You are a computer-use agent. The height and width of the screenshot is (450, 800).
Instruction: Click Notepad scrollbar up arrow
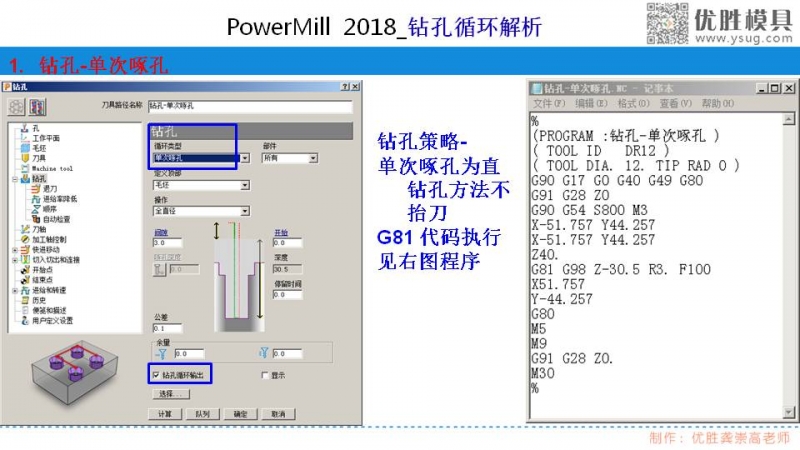pyautogui.click(x=789, y=119)
